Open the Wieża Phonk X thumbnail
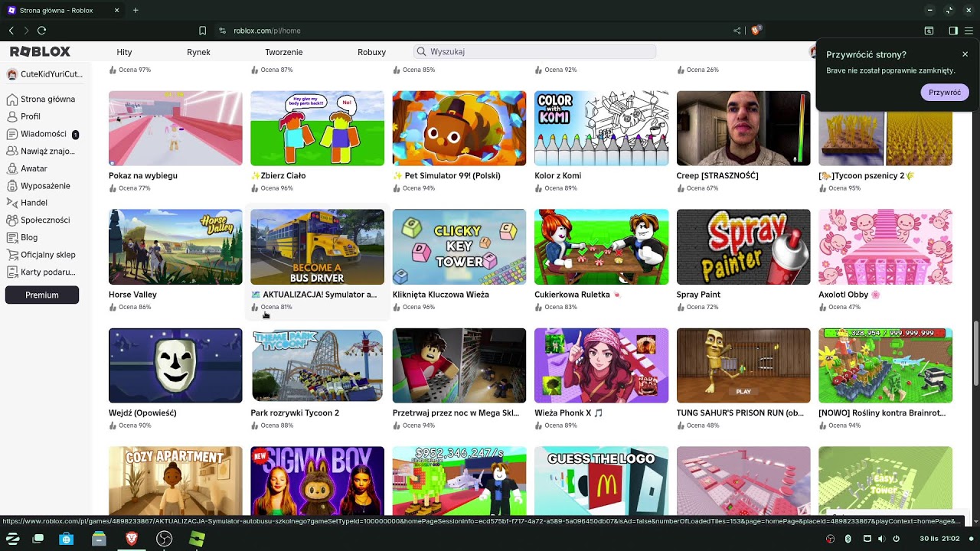 pos(601,366)
